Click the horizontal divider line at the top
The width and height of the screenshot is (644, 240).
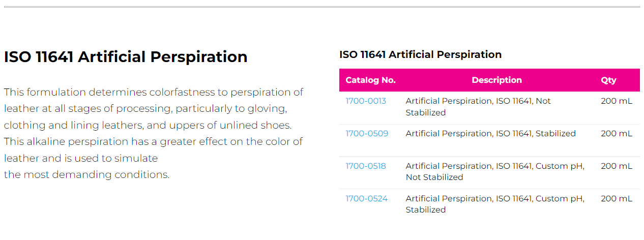(x=321, y=7)
